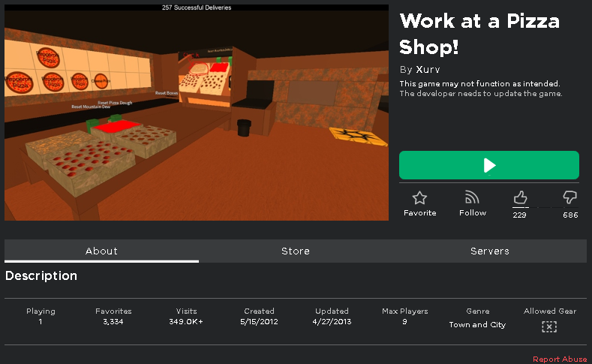Click the Updated date 4/27/2013

[x=332, y=322]
